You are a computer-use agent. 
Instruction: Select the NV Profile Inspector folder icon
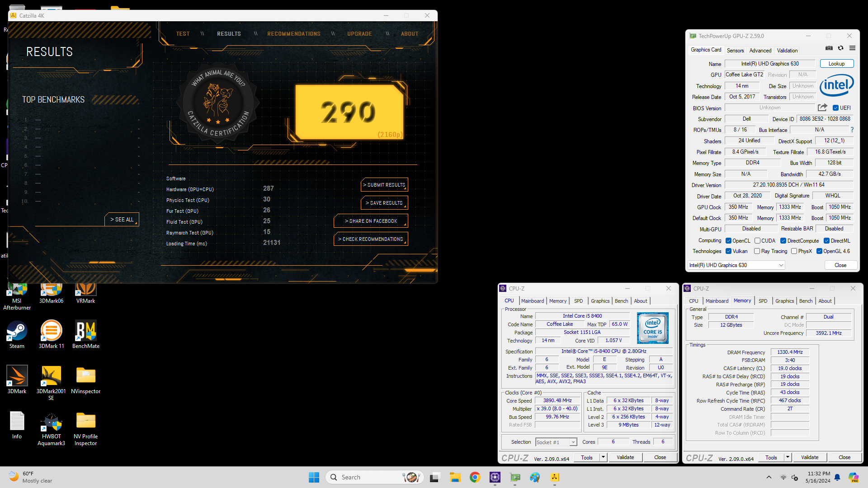point(85,428)
